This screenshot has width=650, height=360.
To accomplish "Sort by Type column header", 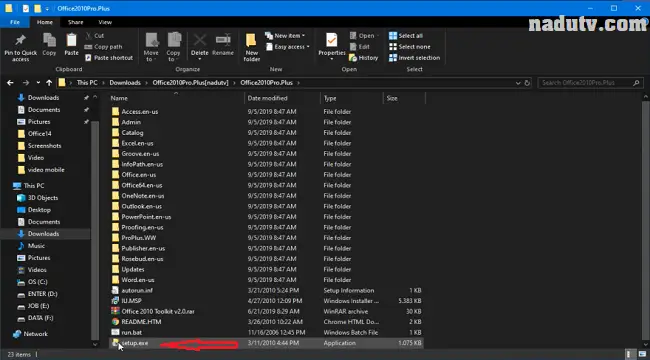I will 330,99.
